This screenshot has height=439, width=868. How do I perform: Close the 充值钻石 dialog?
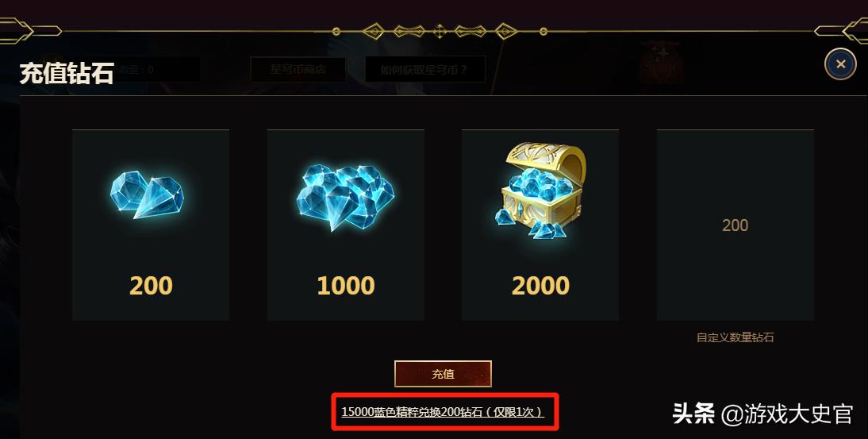(x=840, y=64)
